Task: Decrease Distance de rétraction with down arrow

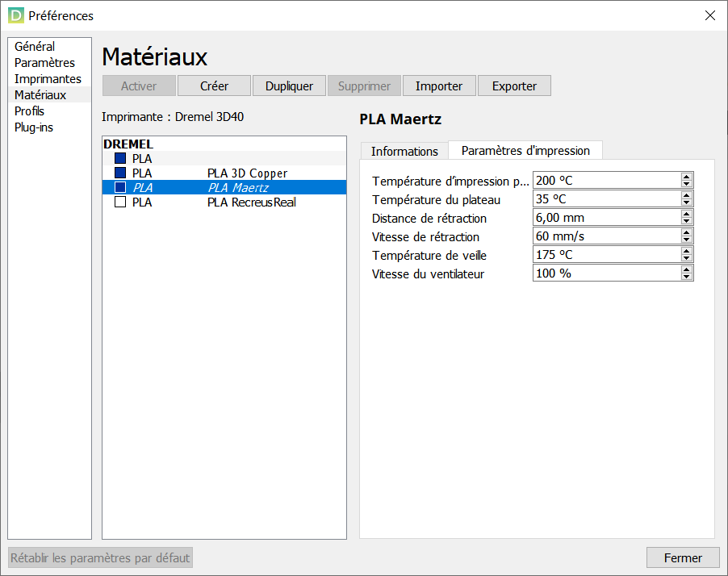Action: point(687,221)
